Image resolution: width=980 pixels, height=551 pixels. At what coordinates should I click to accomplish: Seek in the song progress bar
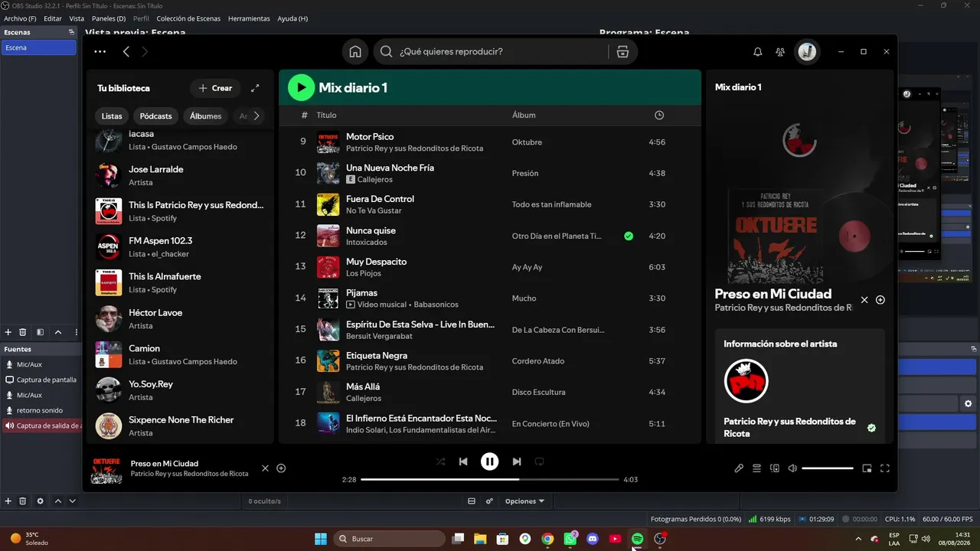click(489, 480)
